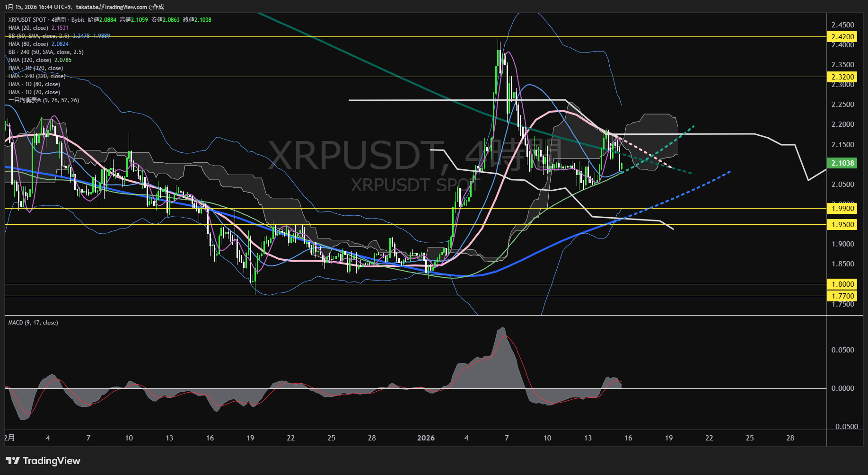This screenshot has width=868, height=475.
Task: Click the 2.4500 price axis value
Action: coord(843,25)
